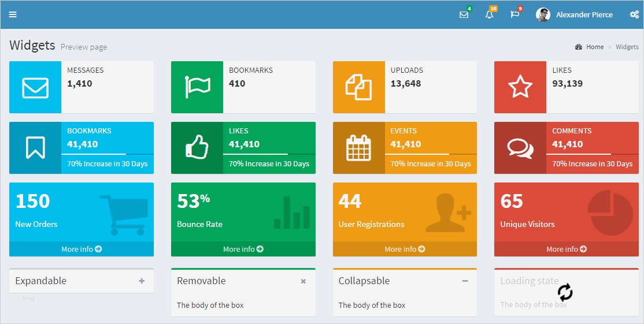Open the flag tasks icon in header
This screenshot has height=324, width=644.
tap(515, 14)
